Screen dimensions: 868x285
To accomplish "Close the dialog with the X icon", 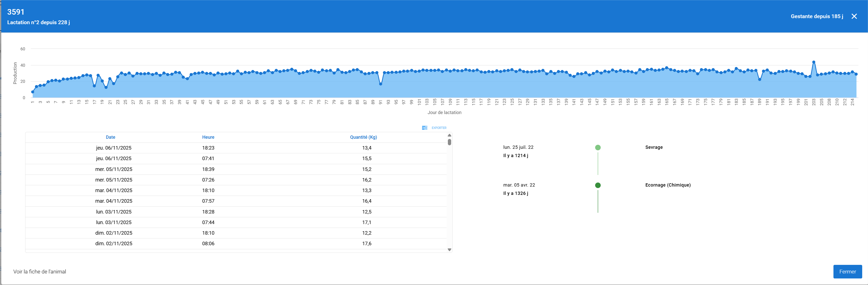I will 854,16.
